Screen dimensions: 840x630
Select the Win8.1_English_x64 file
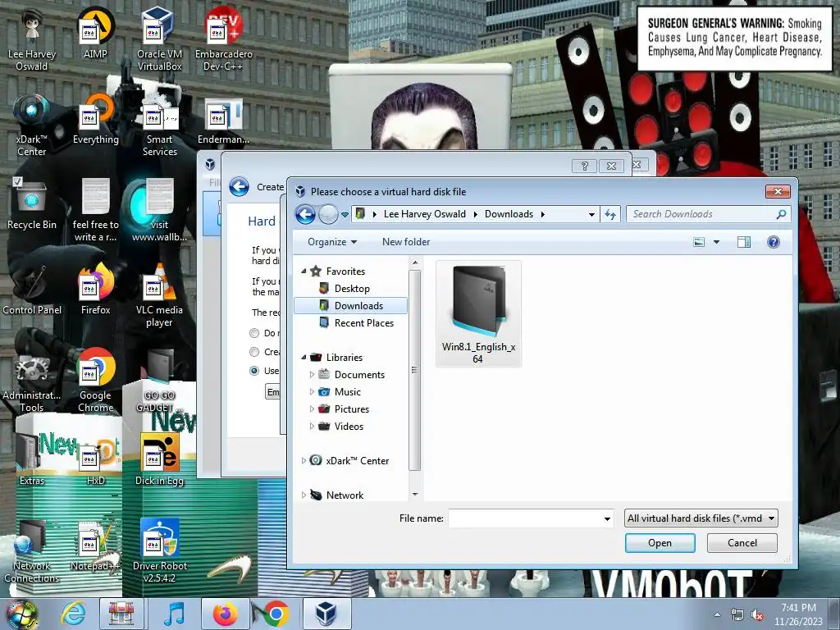pos(478,314)
